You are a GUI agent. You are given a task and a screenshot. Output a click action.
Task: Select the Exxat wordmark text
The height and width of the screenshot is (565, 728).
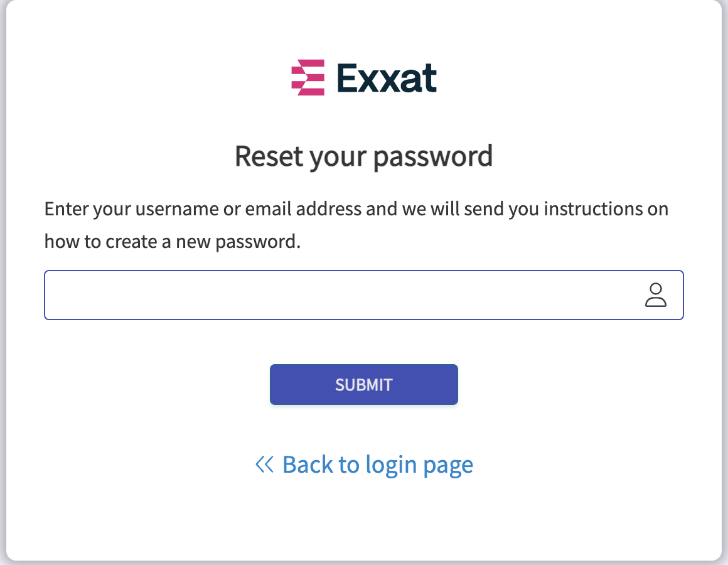387,78
